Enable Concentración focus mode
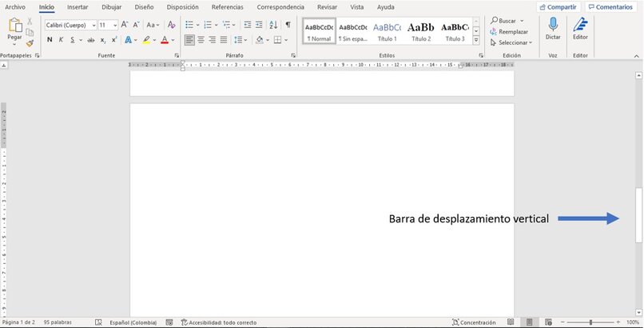This screenshot has height=328, width=644. (474, 322)
